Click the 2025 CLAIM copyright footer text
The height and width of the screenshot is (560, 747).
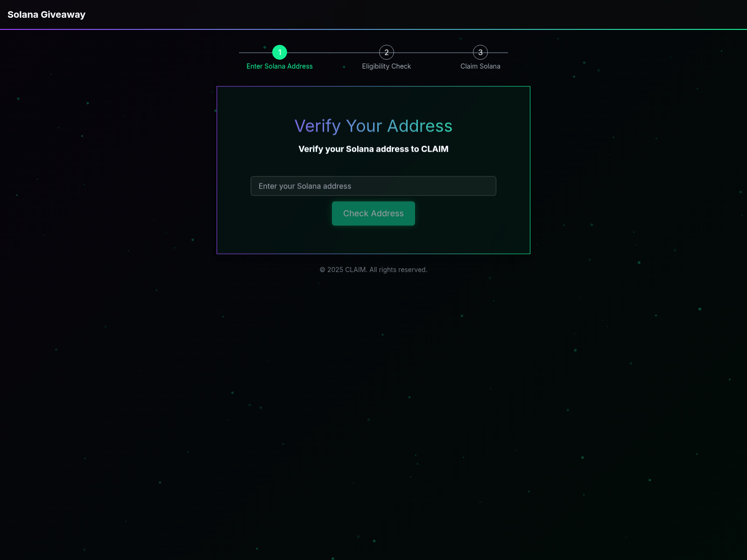tap(373, 269)
